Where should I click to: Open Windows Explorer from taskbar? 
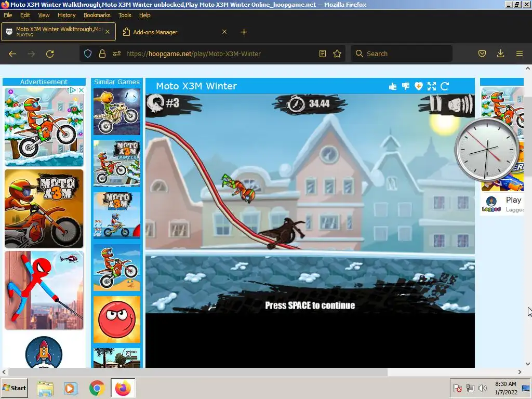[45, 388]
